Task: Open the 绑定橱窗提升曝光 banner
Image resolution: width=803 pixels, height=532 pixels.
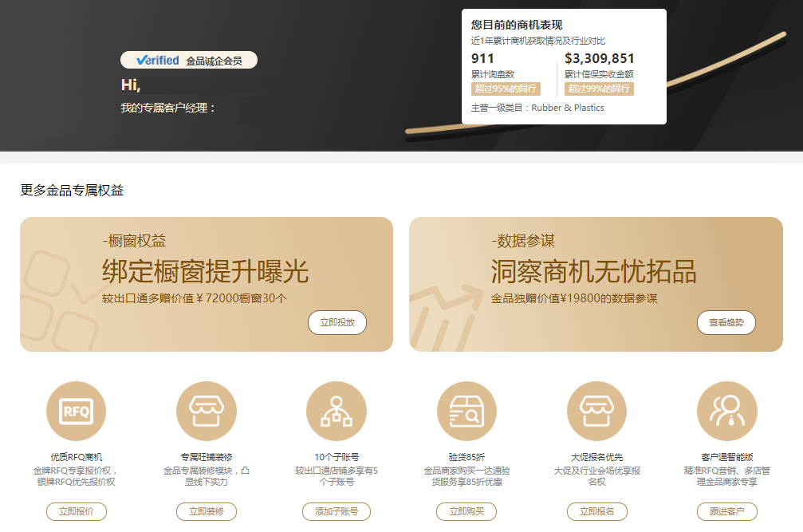Action: pyautogui.click(x=206, y=284)
